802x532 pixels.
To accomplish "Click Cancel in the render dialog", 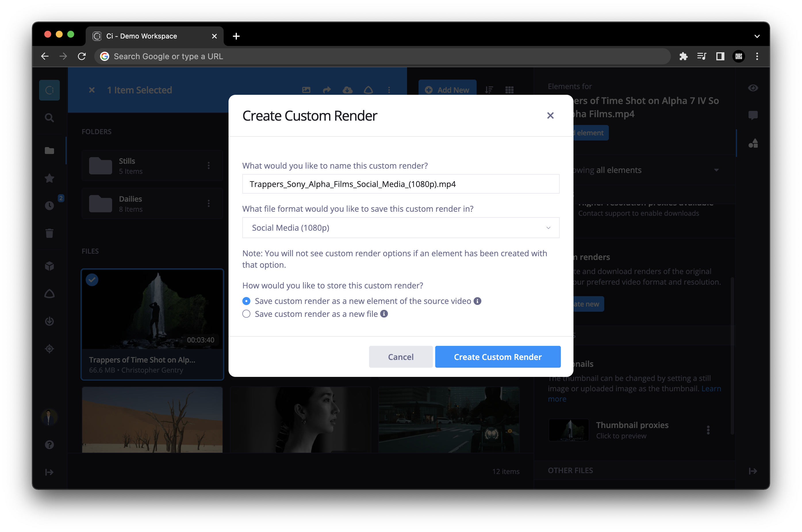I will click(401, 357).
